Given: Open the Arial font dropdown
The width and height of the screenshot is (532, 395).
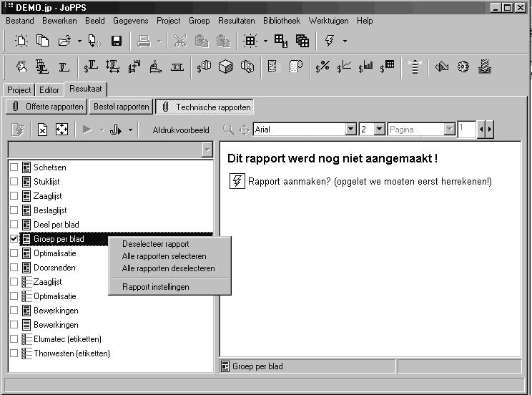Looking at the screenshot, I should 351,129.
